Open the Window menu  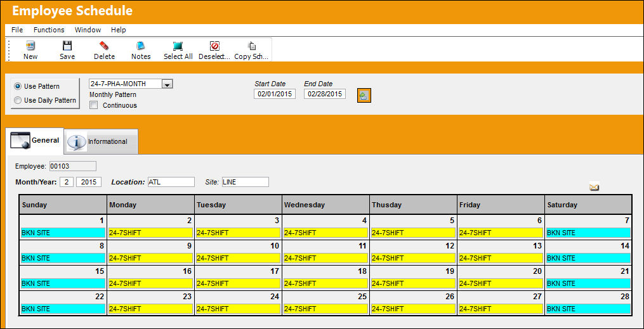tap(88, 30)
